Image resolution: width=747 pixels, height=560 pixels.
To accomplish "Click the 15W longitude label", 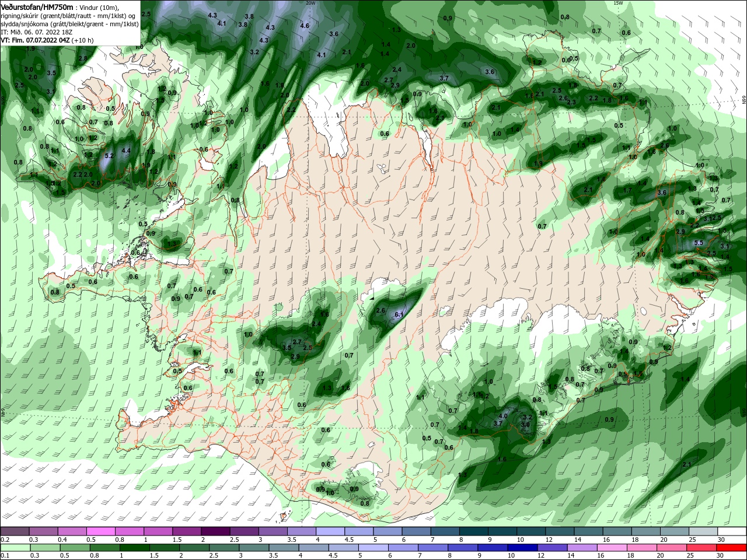I will click(x=618, y=3).
